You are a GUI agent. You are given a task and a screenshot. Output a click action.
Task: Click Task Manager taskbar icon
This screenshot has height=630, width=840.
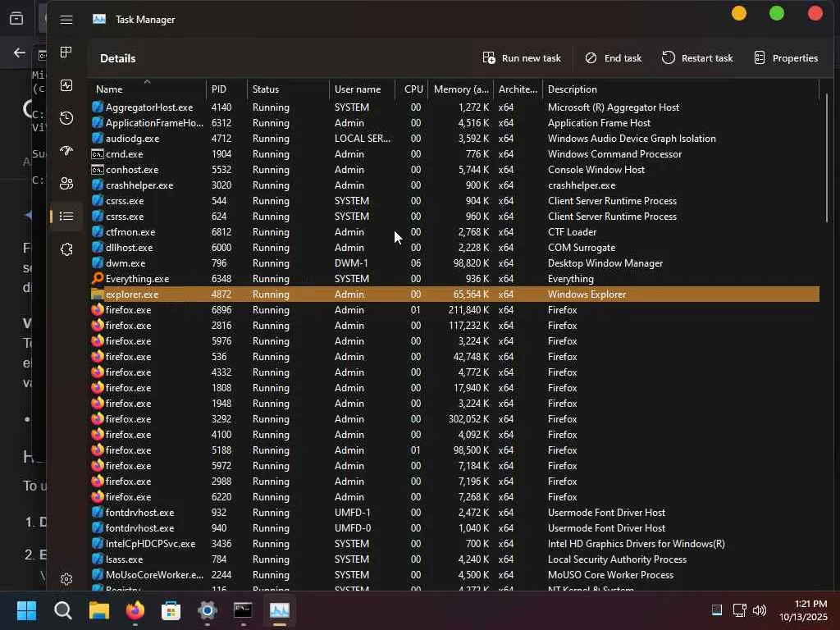[280, 610]
